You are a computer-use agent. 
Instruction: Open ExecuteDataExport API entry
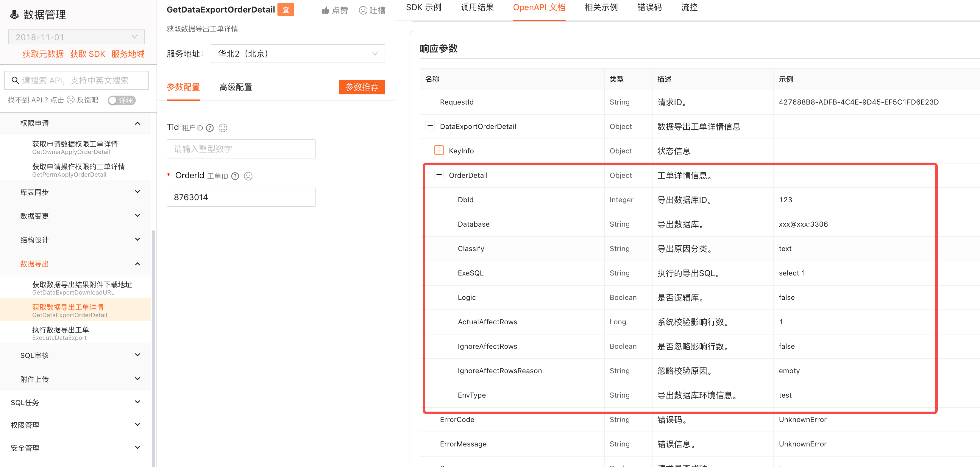pyautogui.click(x=75, y=333)
